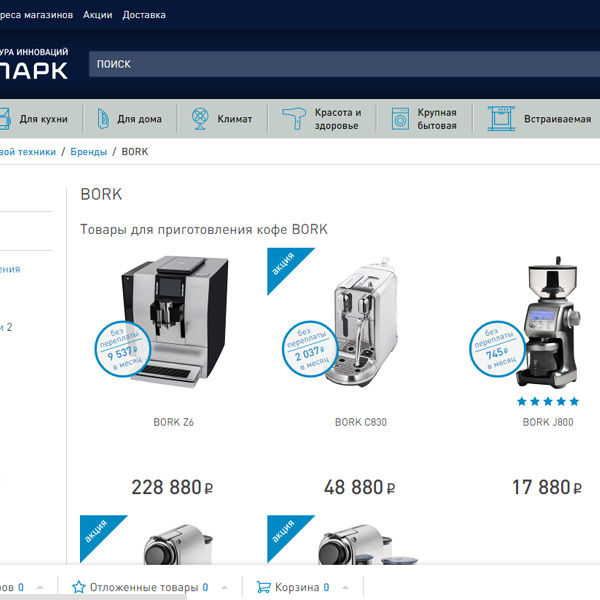
Task: Click the fan icon for Климат
Action: (200, 119)
